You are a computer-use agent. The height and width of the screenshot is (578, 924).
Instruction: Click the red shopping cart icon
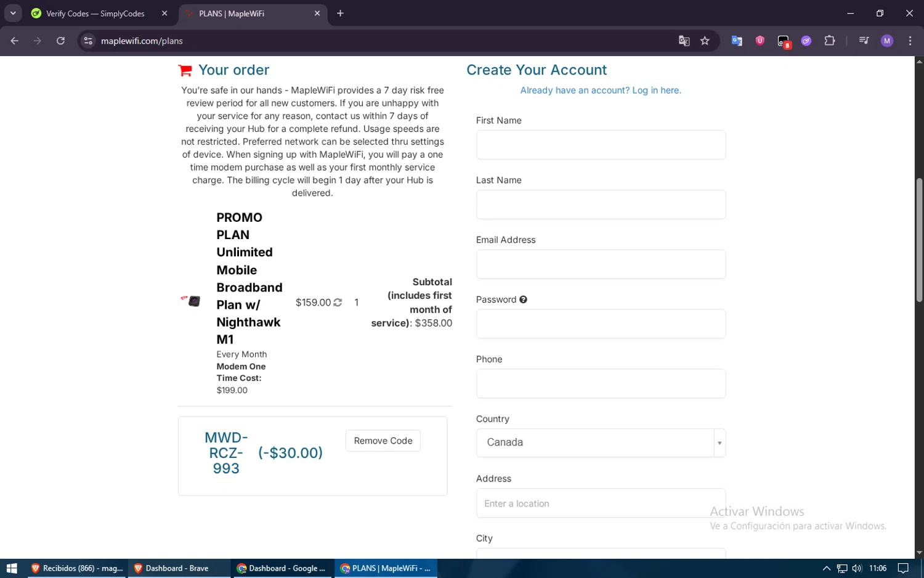coord(185,70)
